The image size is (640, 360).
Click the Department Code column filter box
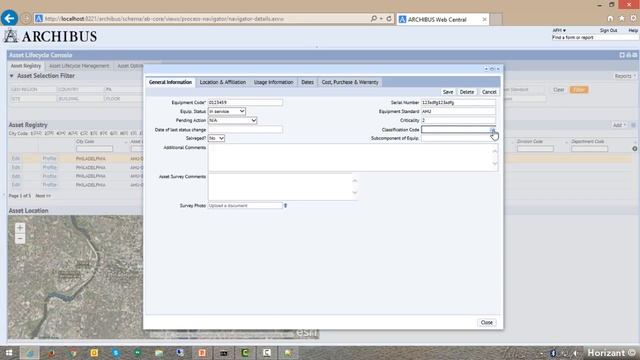[x=589, y=149]
